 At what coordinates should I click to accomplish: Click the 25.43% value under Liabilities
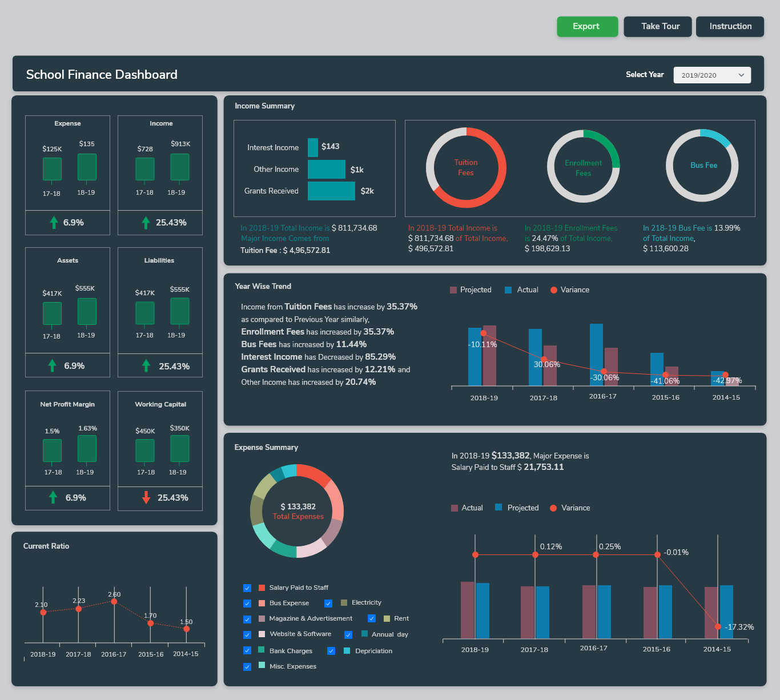click(x=174, y=367)
